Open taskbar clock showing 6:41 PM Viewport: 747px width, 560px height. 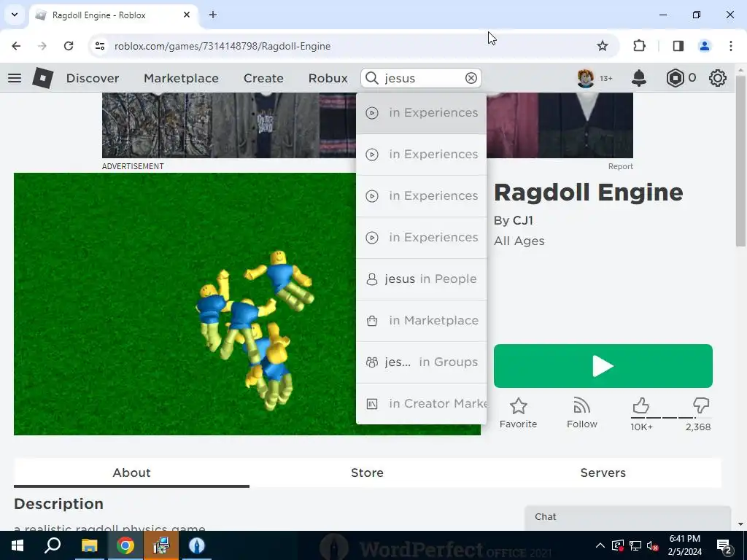(684, 545)
